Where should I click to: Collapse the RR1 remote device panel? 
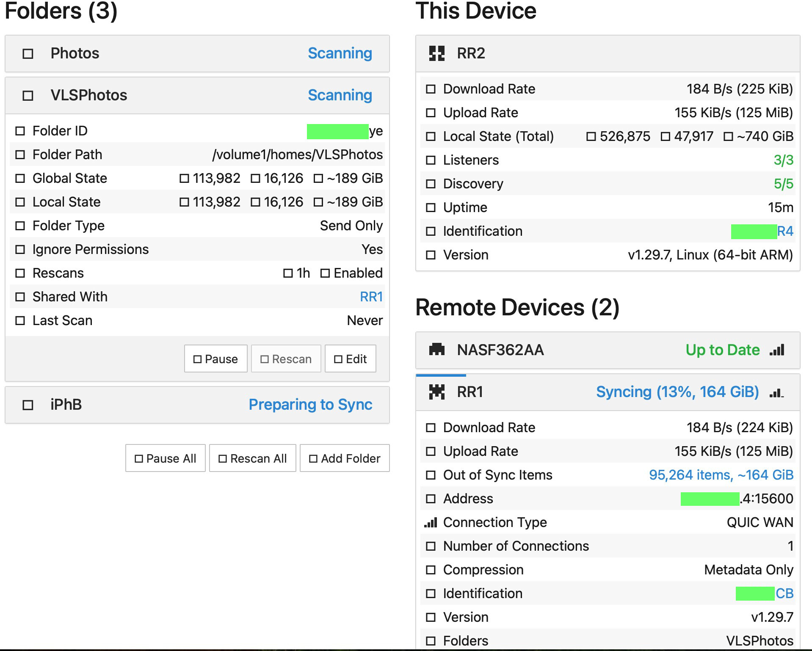[x=608, y=392]
